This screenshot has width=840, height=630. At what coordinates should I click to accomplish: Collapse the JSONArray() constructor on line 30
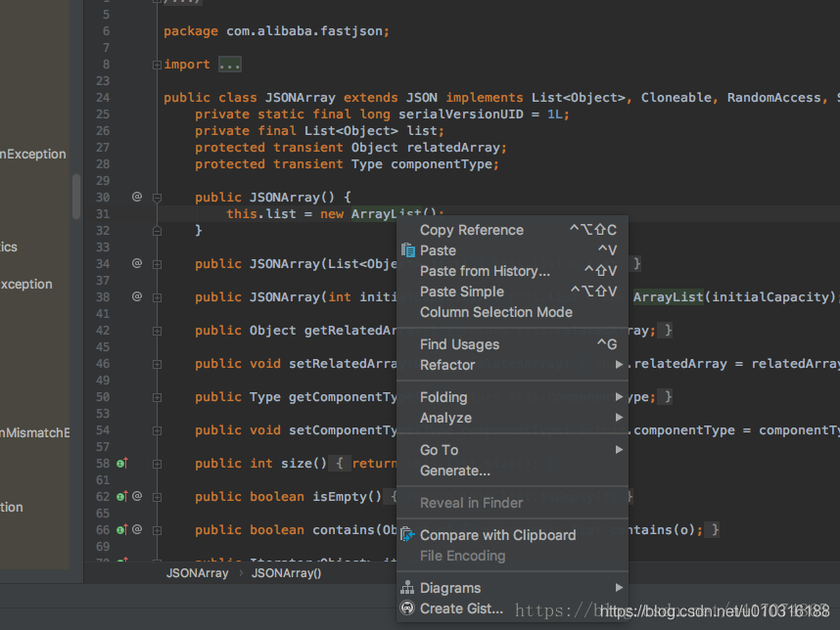pyautogui.click(x=157, y=198)
